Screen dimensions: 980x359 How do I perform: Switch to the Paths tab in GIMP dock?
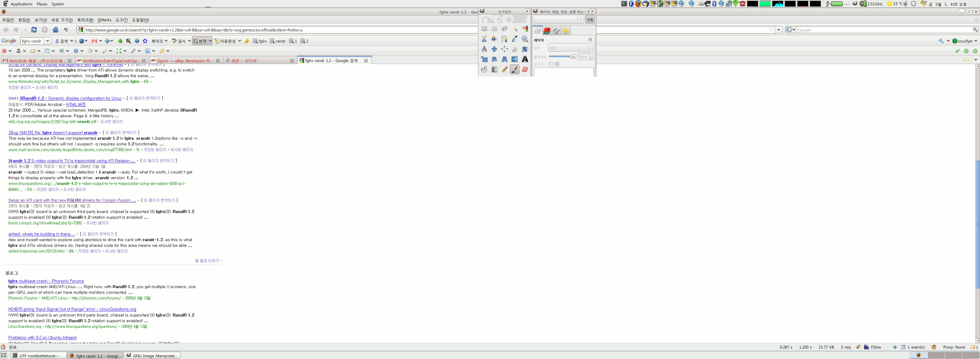click(x=556, y=31)
